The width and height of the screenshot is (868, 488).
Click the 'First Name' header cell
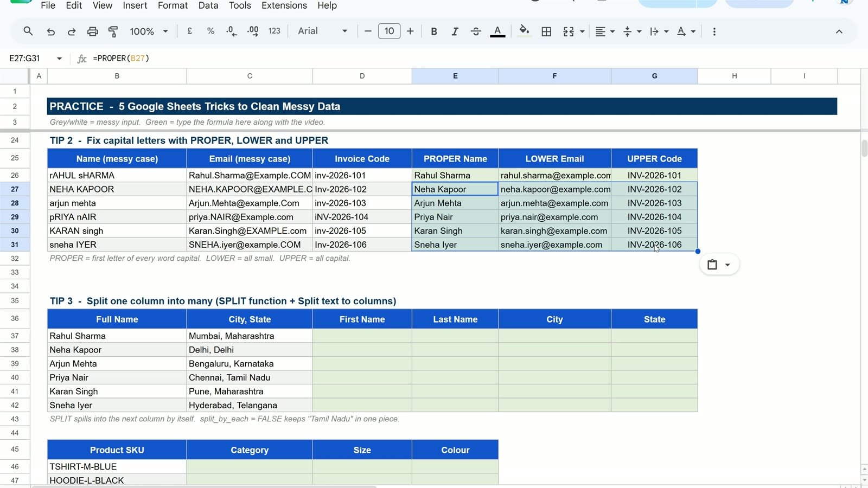click(362, 319)
